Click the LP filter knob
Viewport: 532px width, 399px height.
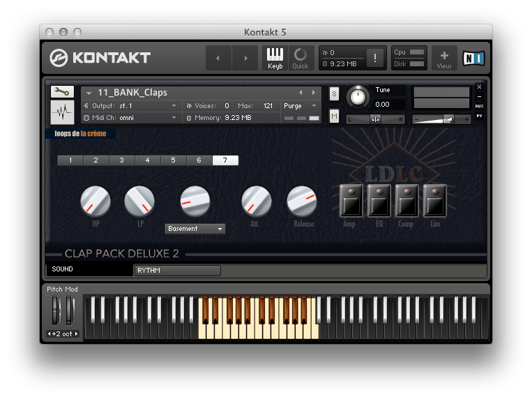139,201
